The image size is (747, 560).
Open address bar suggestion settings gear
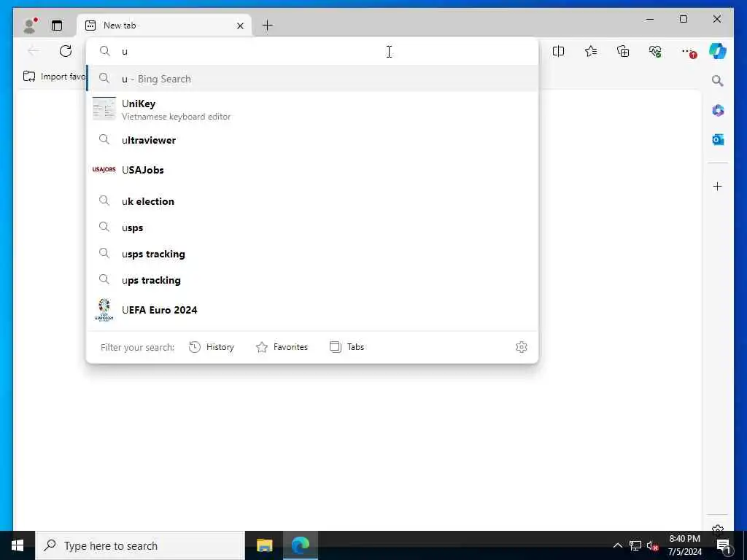click(x=521, y=347)
